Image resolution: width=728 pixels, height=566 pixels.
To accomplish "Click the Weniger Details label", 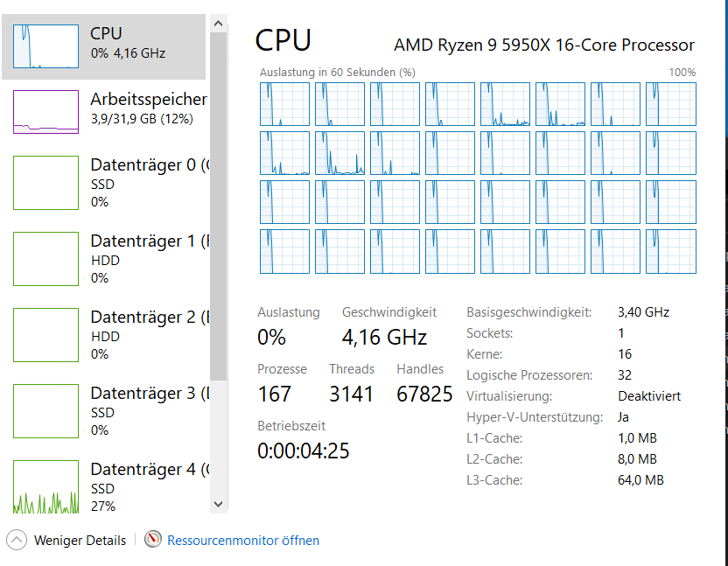I will 80,541.
